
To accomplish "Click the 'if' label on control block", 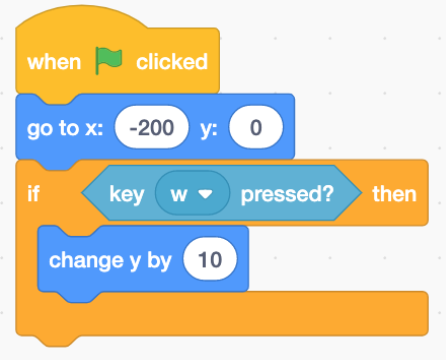I will coord(33,194).
